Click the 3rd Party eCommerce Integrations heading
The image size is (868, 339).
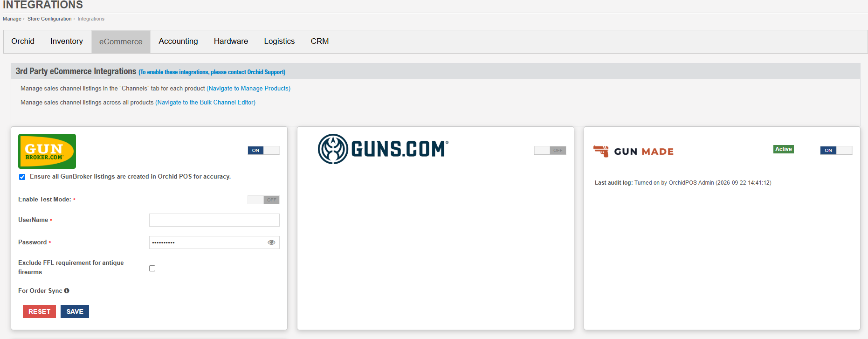coord(76,71)
